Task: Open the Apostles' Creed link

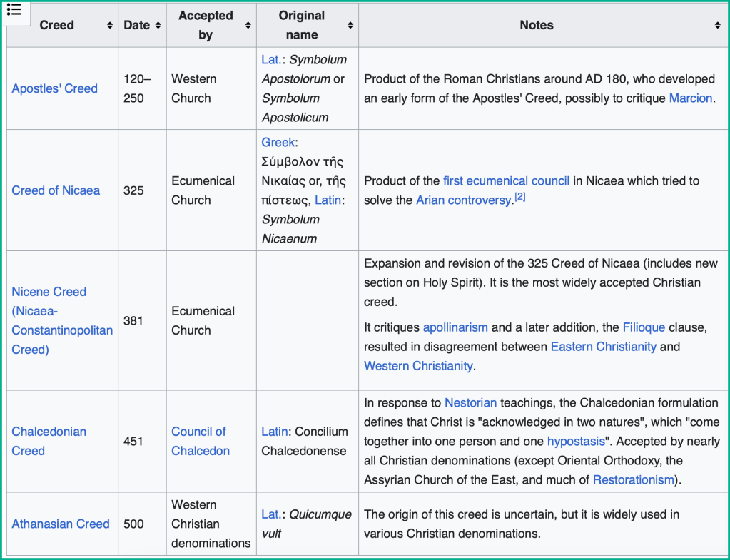Action: pyautogui.click(x=54, y=88)
